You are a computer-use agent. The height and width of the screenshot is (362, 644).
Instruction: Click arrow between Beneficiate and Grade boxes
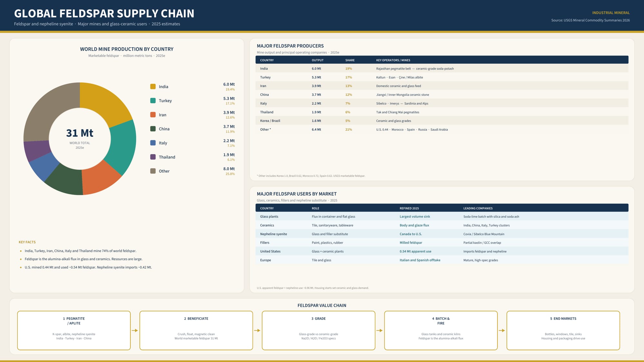point(257,330)
